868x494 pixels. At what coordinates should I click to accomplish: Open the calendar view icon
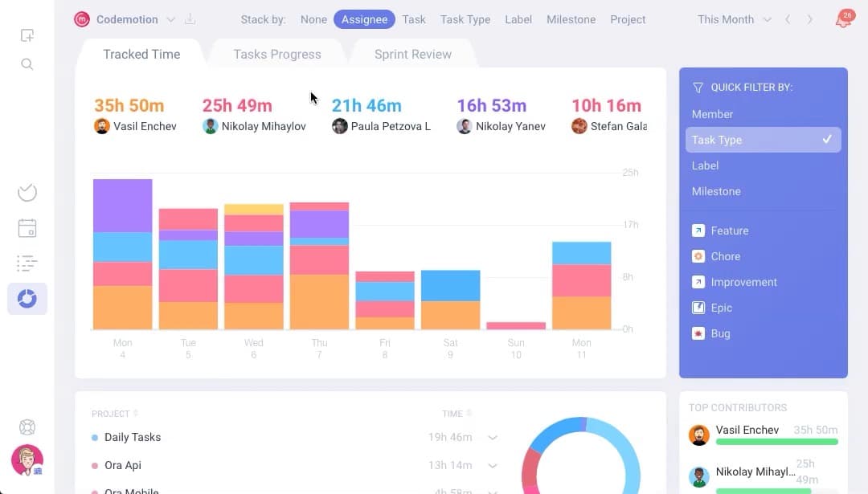(27, 228)
